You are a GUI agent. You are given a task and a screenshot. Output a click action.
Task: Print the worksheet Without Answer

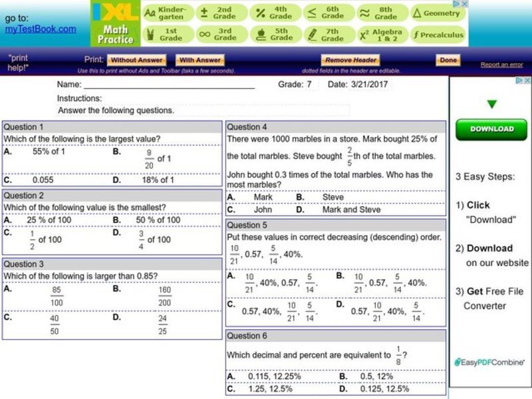pos(138,59)
